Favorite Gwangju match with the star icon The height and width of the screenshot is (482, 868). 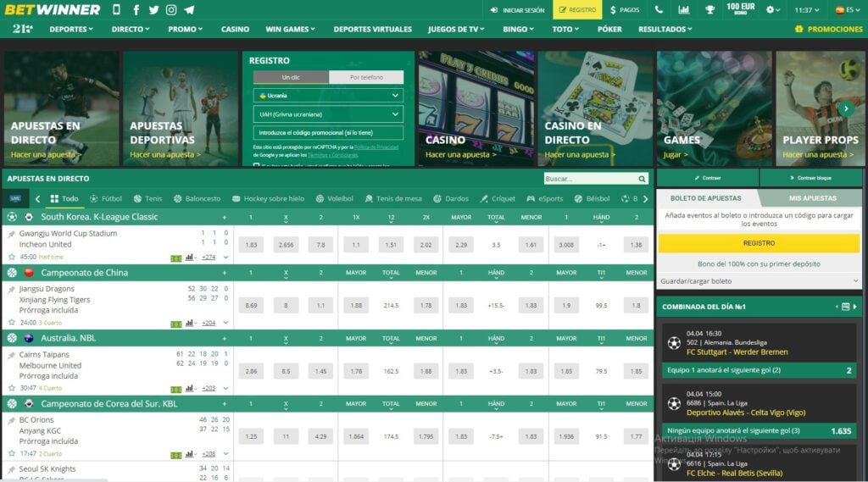click(12, 257)
